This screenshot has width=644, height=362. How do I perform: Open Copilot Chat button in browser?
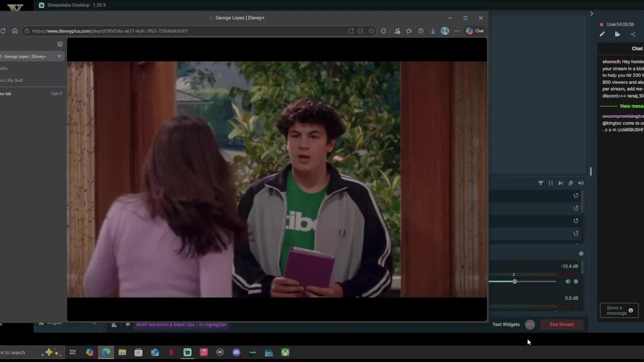point(474,31)
